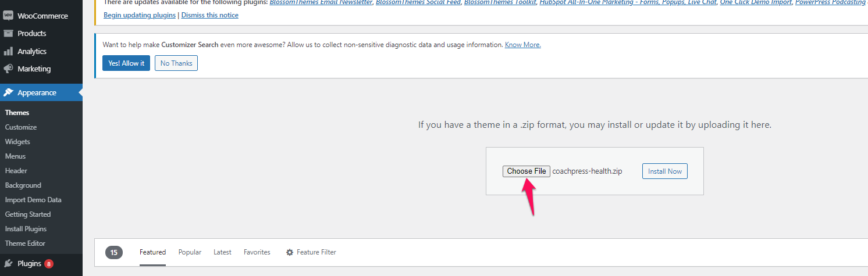The image size is (868, 276).
Task: Open the Customize submenu item
Action: click(x=21, y=127)
